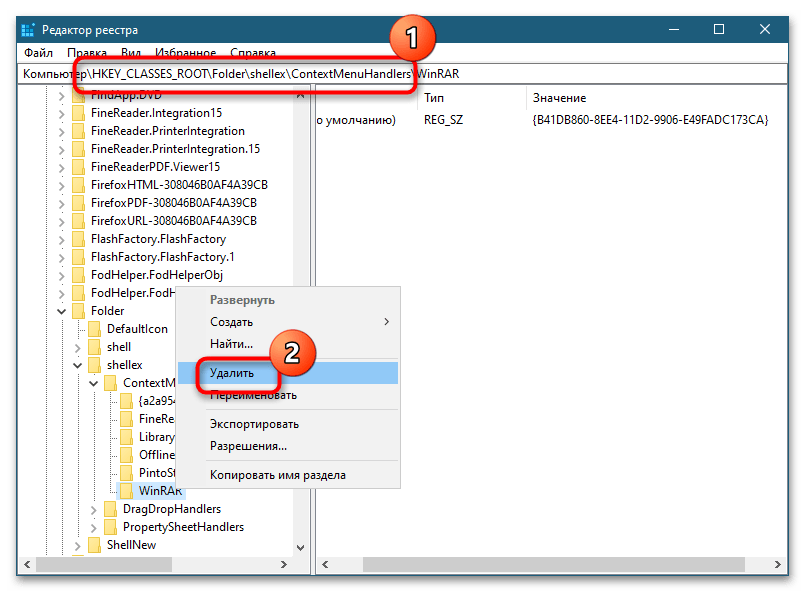This screenshot has height=592, width=805.
Task: Click the FirefoxHTML-308046B0AF4A39CB folder icon
Action: [78, 185]
